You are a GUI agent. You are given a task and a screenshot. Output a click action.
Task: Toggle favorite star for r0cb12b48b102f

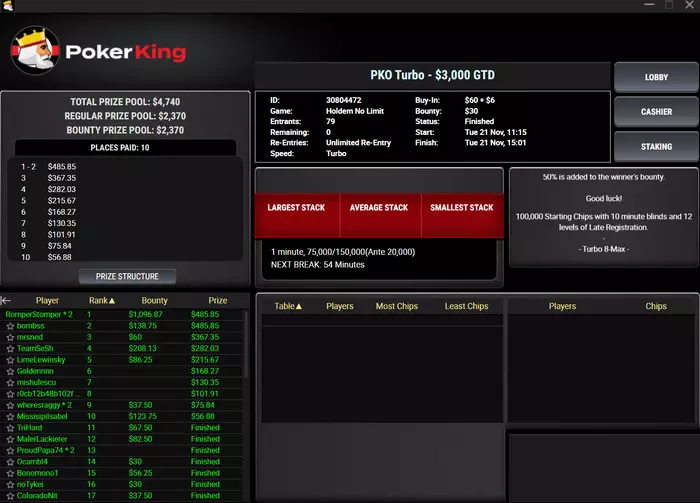pyautogui.click(x=10, y=394)
